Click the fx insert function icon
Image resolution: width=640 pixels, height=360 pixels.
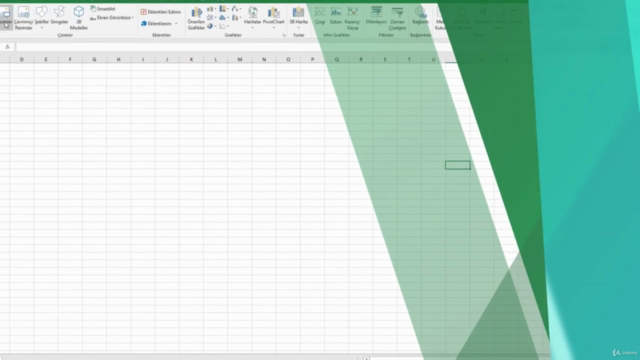coord(7,47)
